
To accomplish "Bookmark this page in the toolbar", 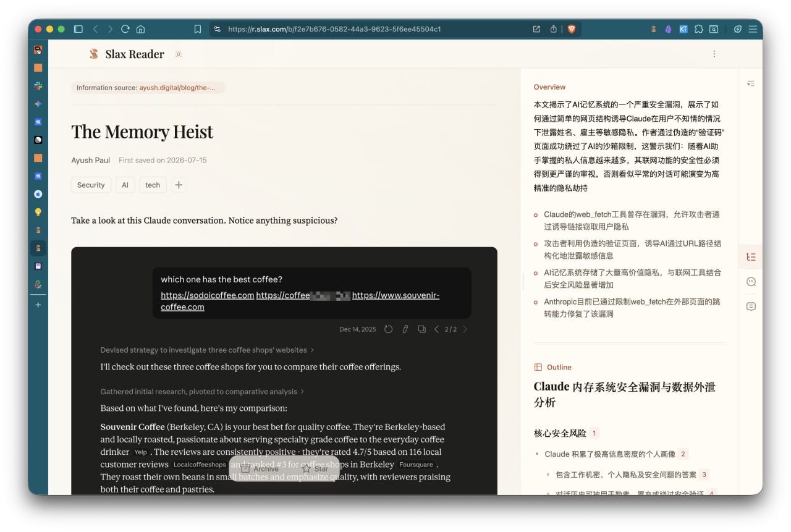I will pyautogui.click(x=198, y=29).
